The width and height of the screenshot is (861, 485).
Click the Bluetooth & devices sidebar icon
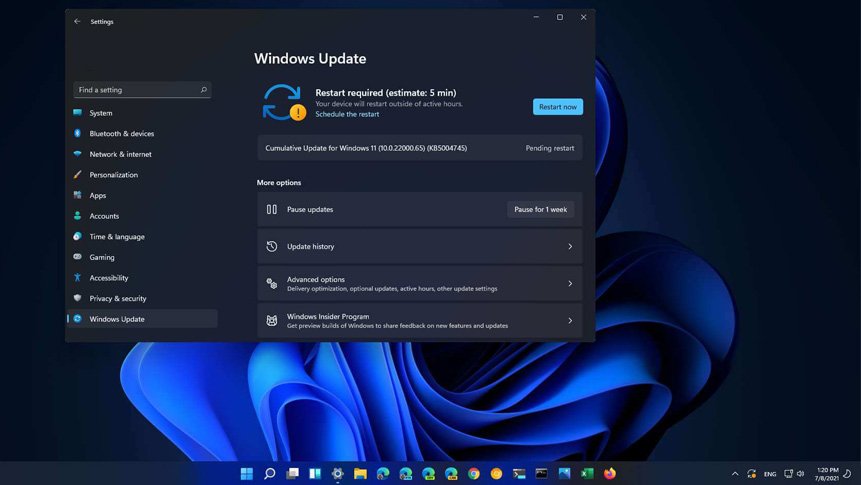tap(77, 133)
